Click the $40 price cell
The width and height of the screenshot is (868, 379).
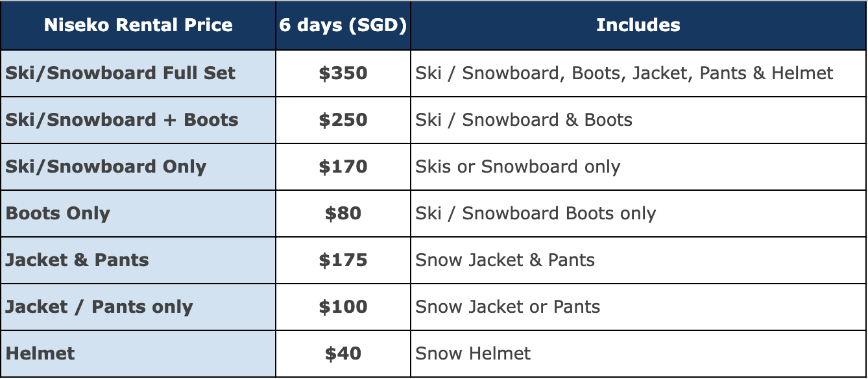(x=343, y=354)
